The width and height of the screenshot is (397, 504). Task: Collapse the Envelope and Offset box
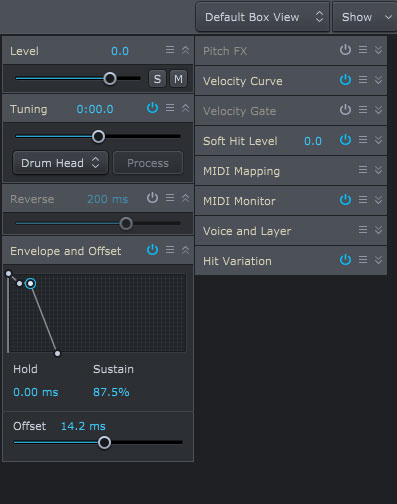186,250
